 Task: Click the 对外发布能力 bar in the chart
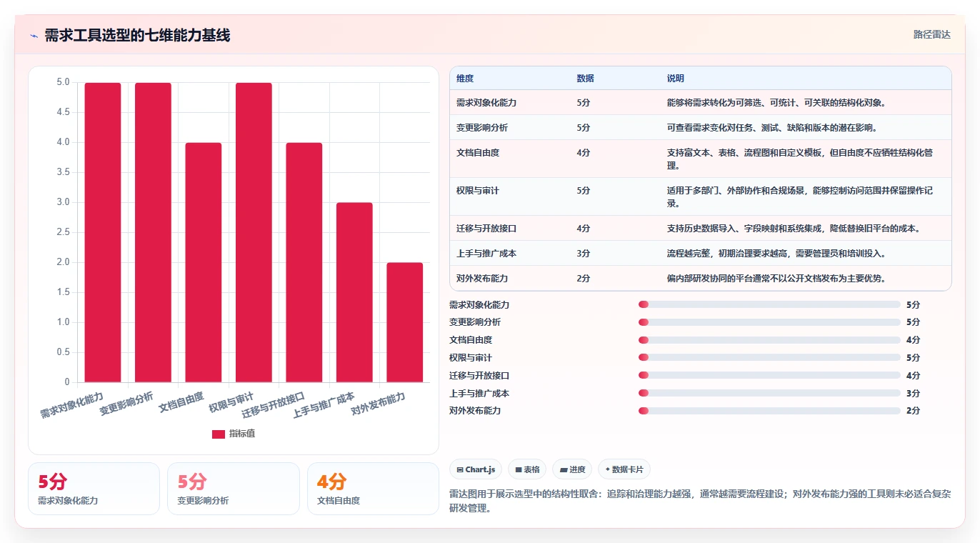pyautogui.click(x=405, y=322)
